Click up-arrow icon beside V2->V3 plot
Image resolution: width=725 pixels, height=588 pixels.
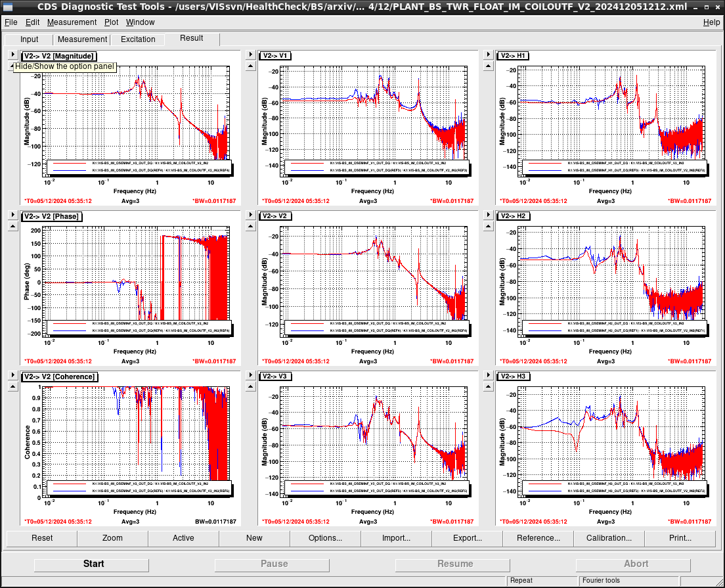[x=251, y=387]
